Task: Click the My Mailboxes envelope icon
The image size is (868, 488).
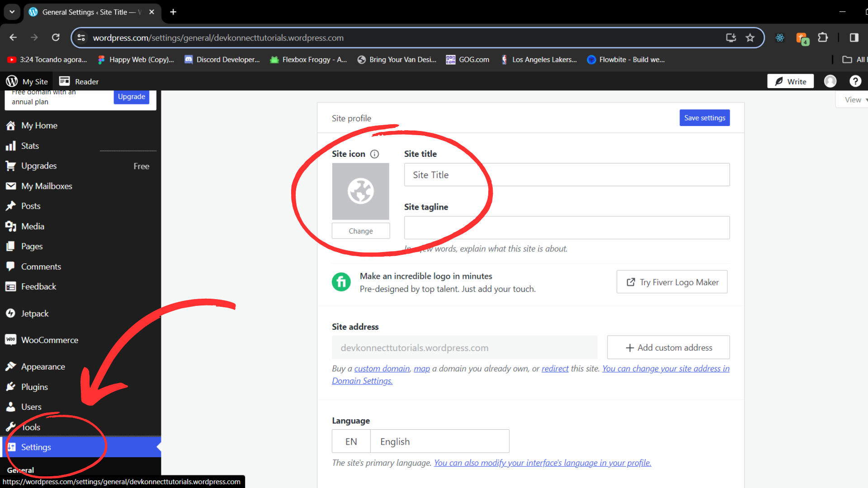Action: pos(11,186)
